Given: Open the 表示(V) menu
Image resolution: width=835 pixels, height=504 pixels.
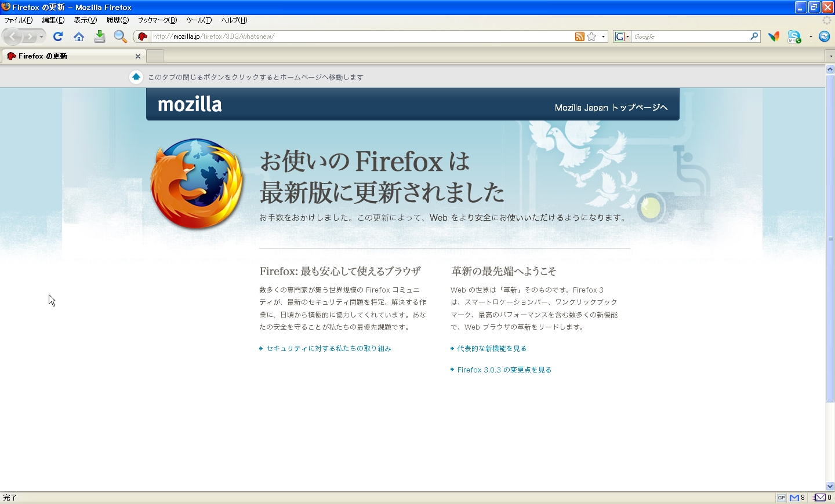Looking at the screenshot, I should [85, 20].
